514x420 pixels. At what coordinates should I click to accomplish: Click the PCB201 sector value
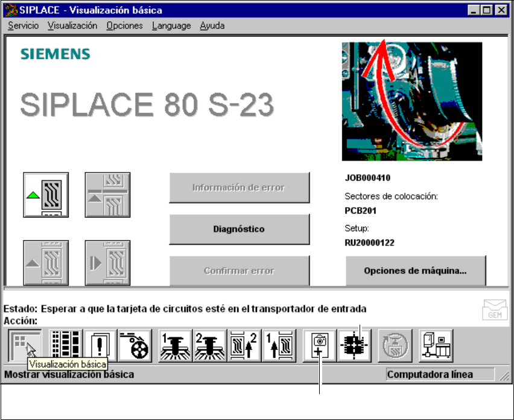[360, 211]
